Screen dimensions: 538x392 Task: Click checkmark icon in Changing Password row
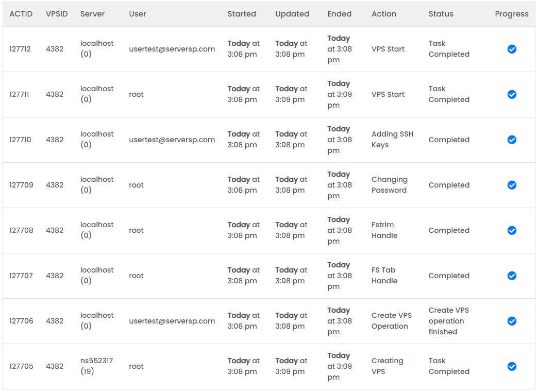512,185
